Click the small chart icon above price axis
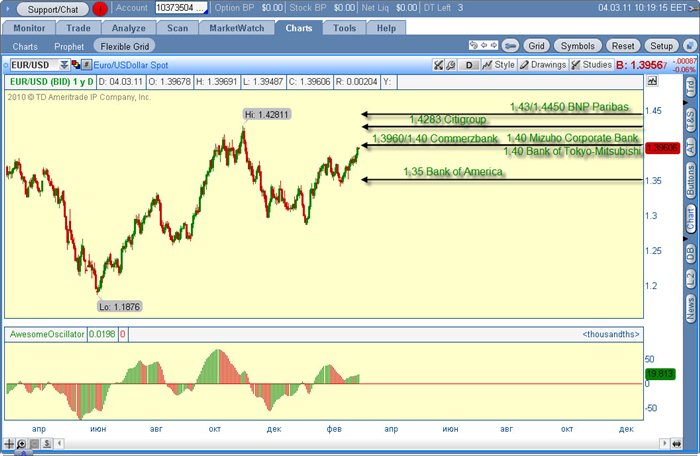This screenshot has width=700, height=456. (x=652, y=81)
